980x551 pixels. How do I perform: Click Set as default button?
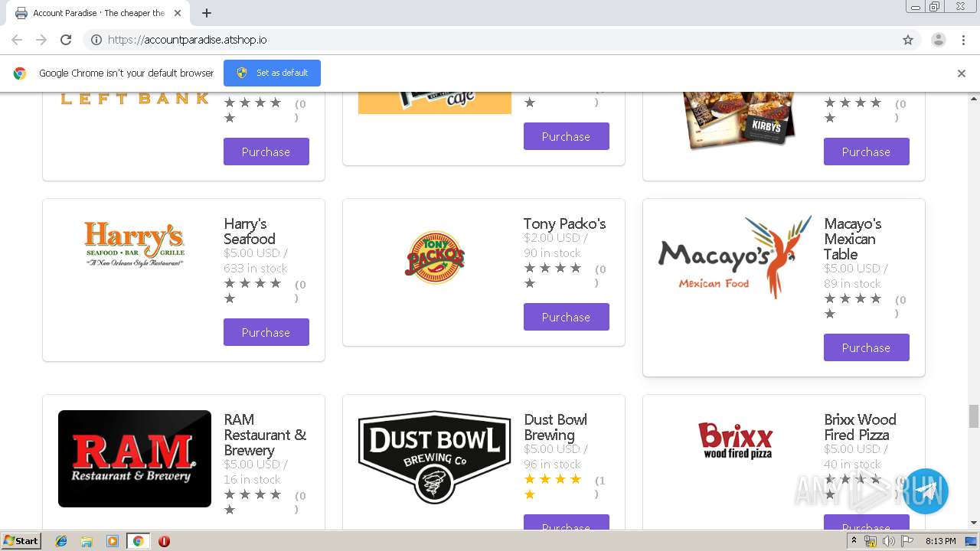(272, 73)
